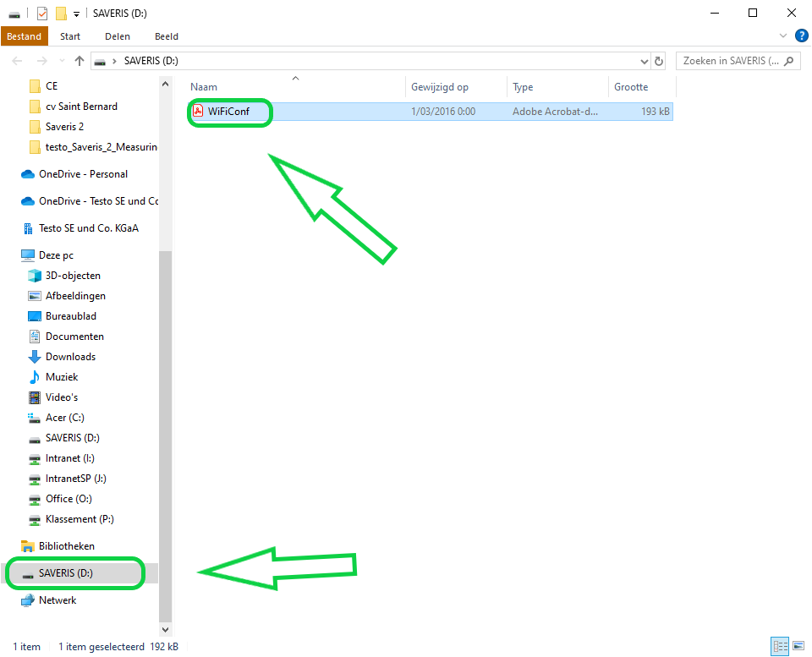
Task: Click the Up one level arrow
Action: (x=80, y=61)
